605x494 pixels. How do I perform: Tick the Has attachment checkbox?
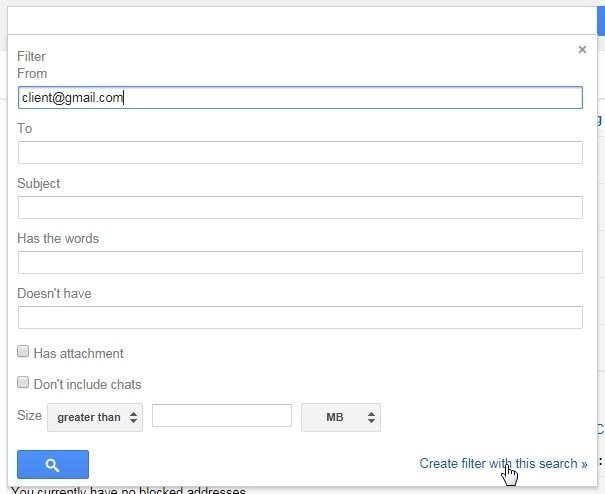click(x=23, y=352)
